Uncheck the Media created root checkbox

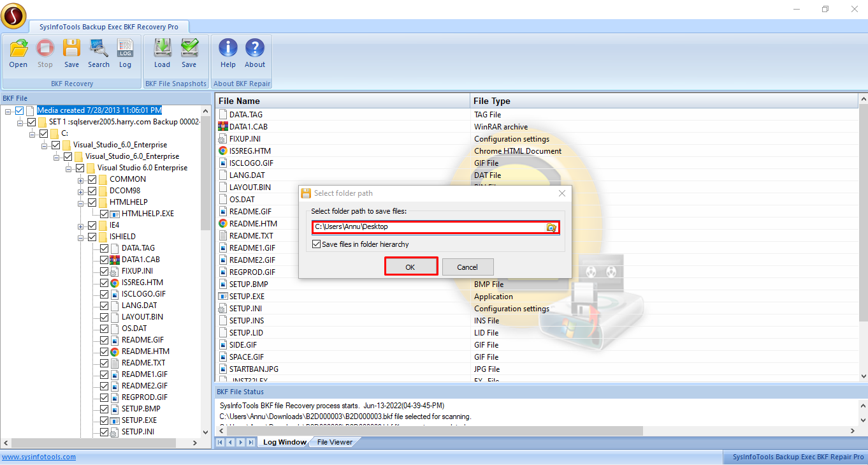20,110
